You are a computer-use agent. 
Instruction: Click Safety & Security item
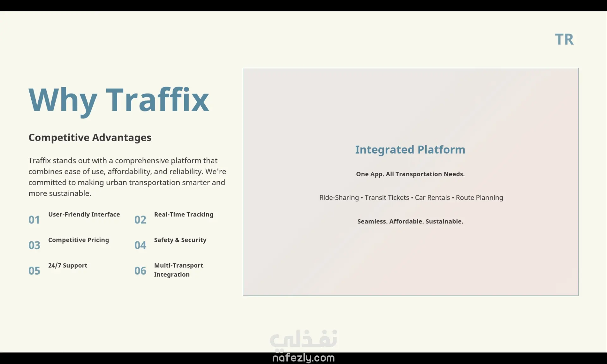pos(180,240)
